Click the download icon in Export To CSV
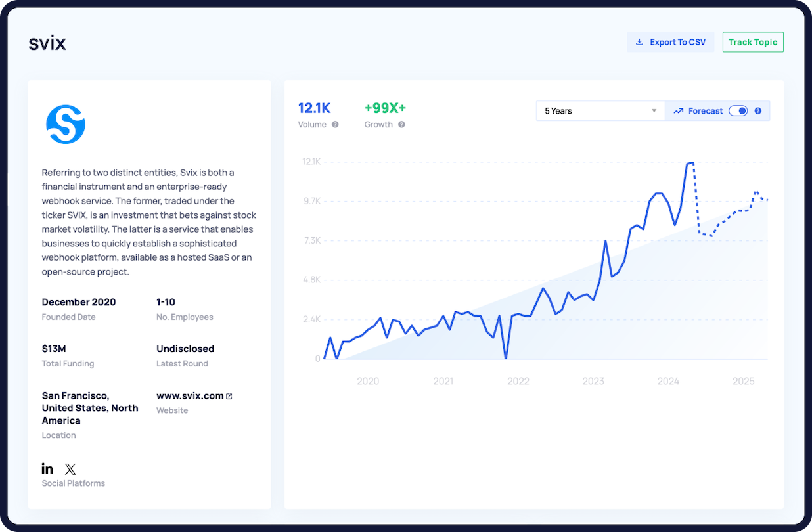 pyautogui.click(x=639, y=42)
